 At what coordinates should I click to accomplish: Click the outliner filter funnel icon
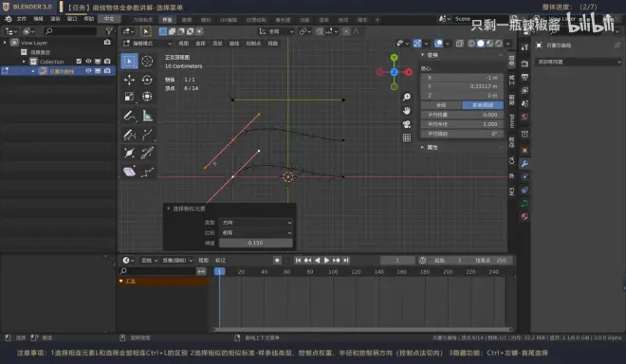tap(109, 31)
